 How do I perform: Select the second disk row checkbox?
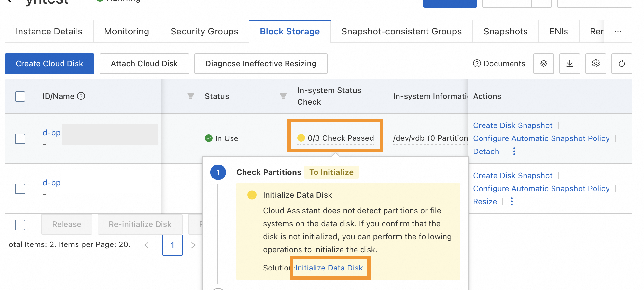point(20,189)
